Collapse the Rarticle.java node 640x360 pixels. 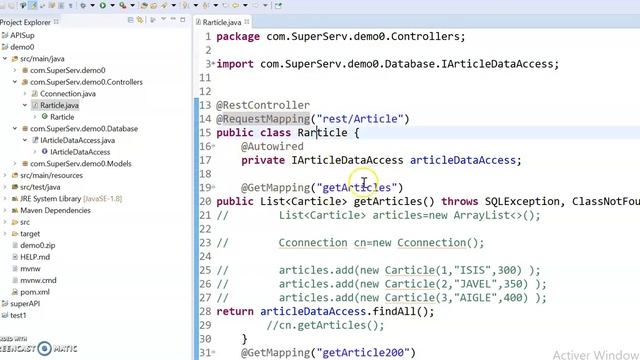point(25,105)
